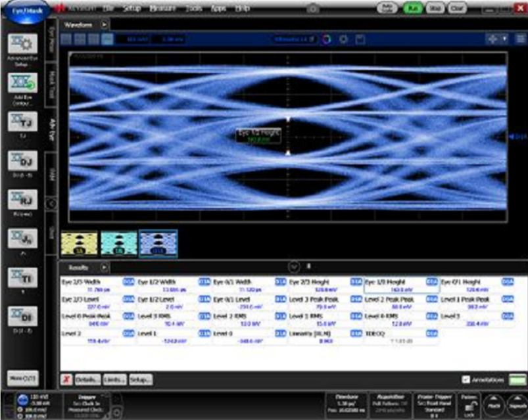The image size is (528, 420).
Task: Click the Add Eye Contour icon
Action: [x=22, y=83]
